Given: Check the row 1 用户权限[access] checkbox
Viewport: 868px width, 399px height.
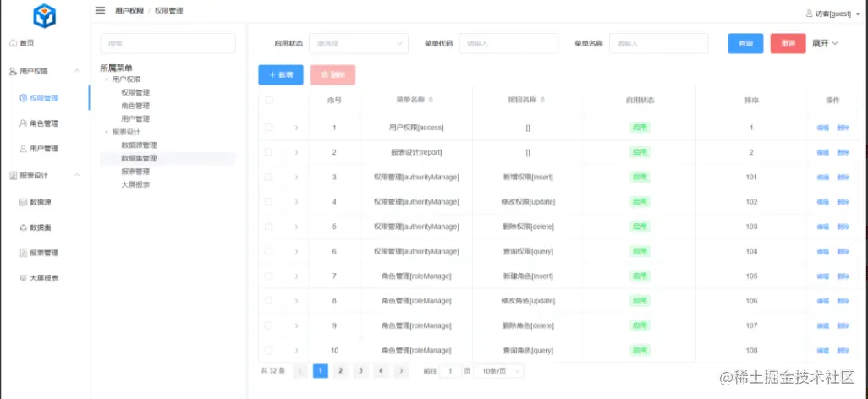Looking at the screenshot, I should pyautogui.click(x=268, y=128).
